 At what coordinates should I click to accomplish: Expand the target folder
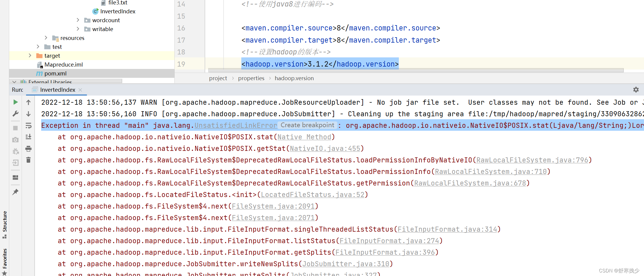[x=30, y=56]
